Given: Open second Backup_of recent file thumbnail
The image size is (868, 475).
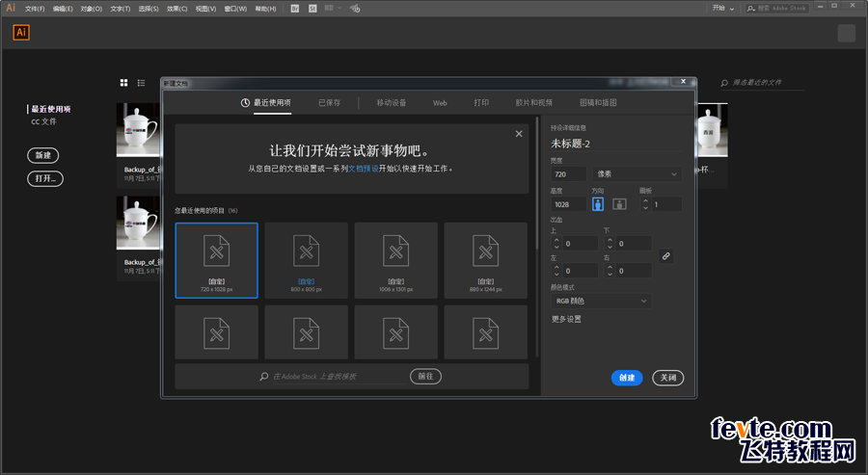Looking at the screenshot, I should click(x=138, y=223).
